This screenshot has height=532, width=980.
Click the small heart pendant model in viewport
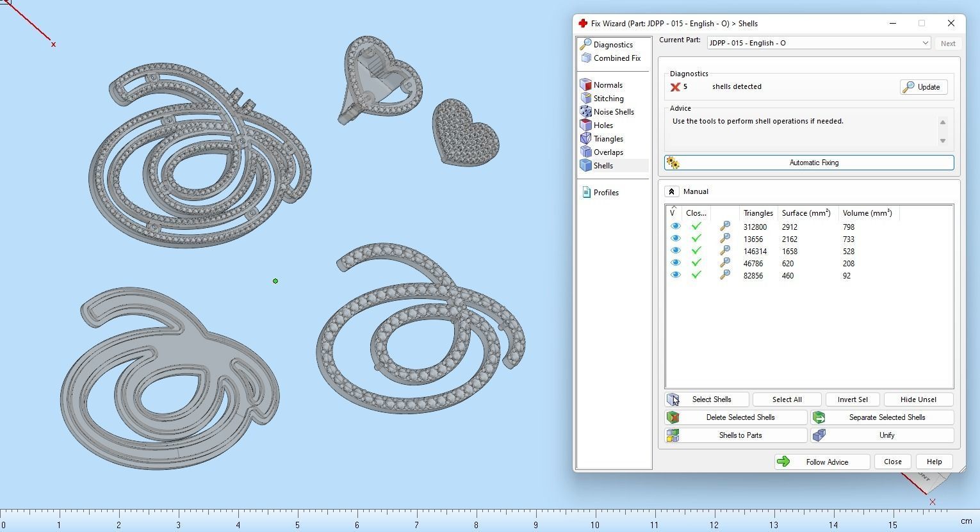[x=466, y=133]
